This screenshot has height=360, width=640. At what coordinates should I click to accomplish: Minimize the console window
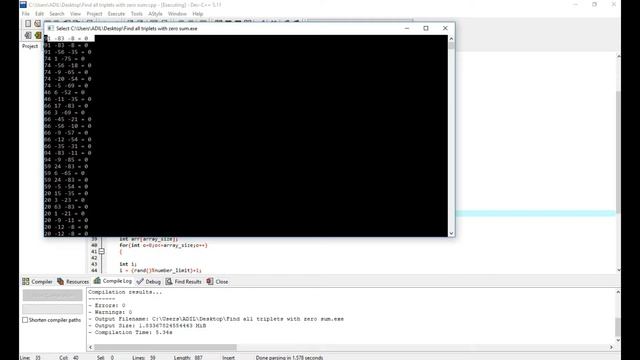[407, 28]
